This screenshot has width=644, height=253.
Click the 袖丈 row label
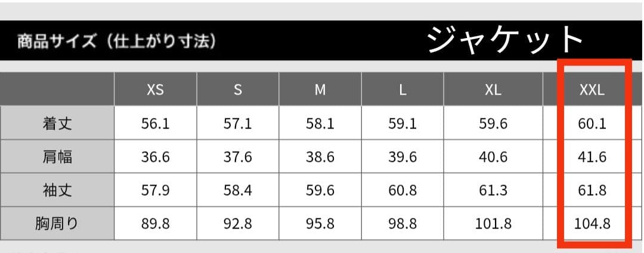57,190
